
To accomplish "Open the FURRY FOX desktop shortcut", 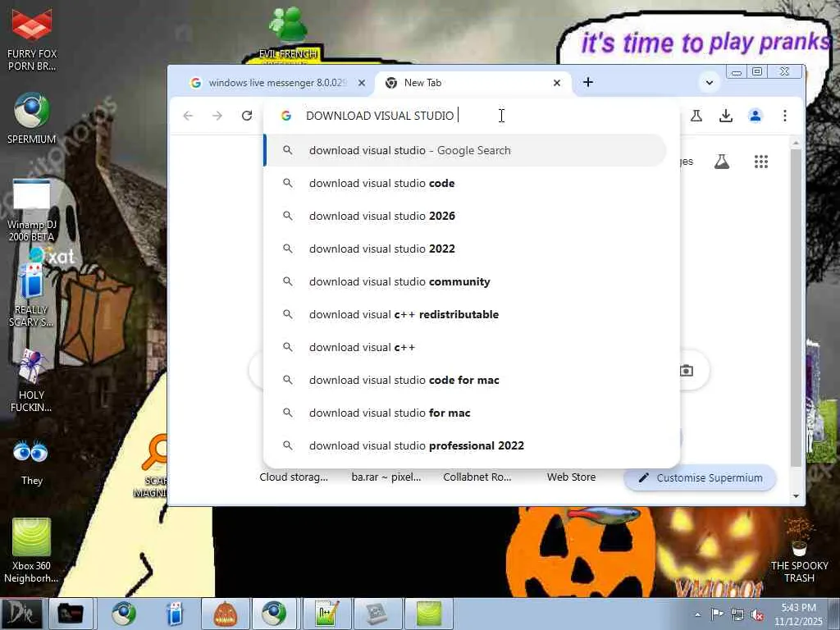I will coord(32,40).
